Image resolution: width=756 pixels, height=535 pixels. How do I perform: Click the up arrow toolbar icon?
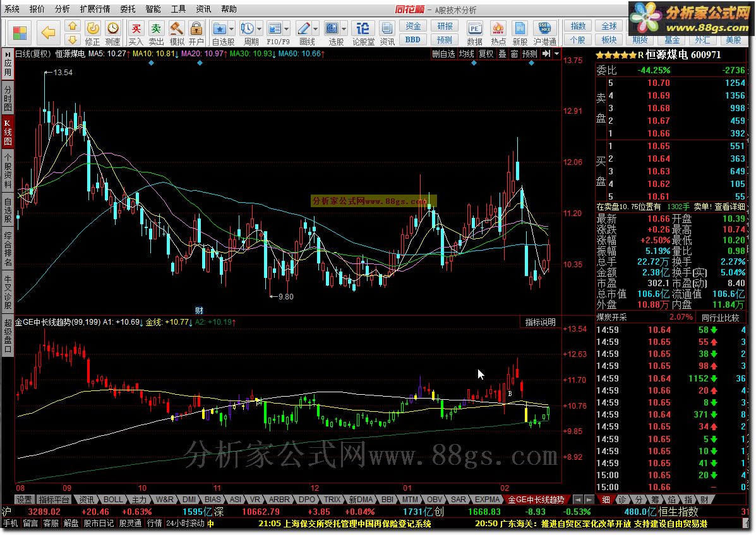pos(72,26)
